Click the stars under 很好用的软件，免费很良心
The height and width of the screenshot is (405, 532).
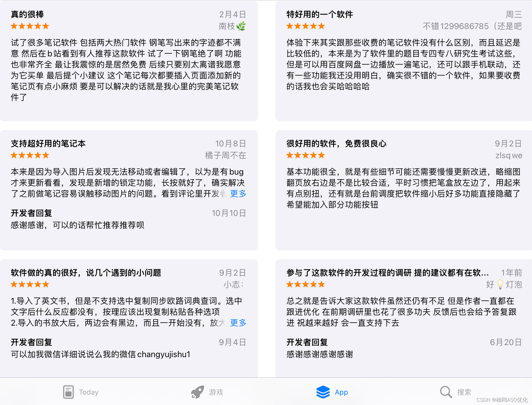click(x=306, y=155)
